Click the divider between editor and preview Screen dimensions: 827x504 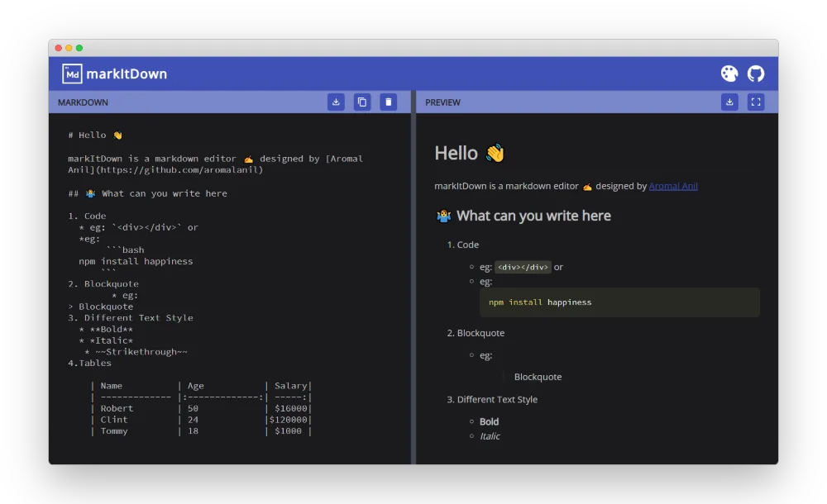pyautogui.click(x=413, y=278)
